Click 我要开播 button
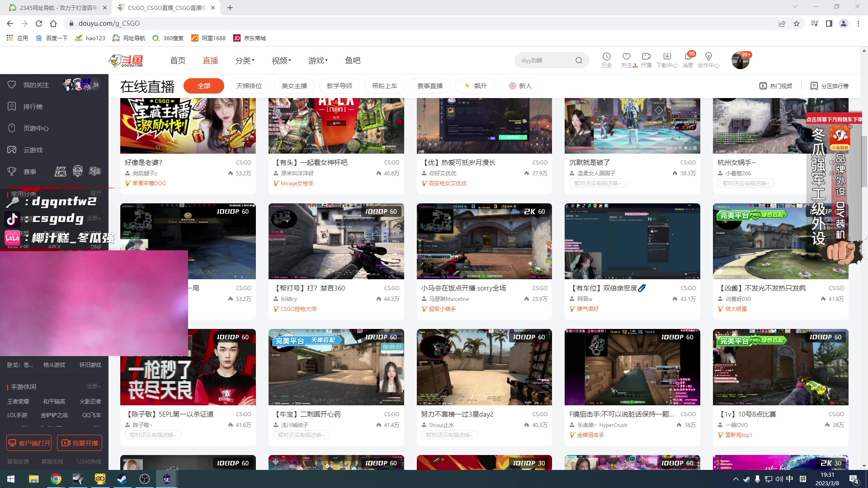The width and height of the screenshot is (868, 488). pyautogui.click(x=80, y=443)
